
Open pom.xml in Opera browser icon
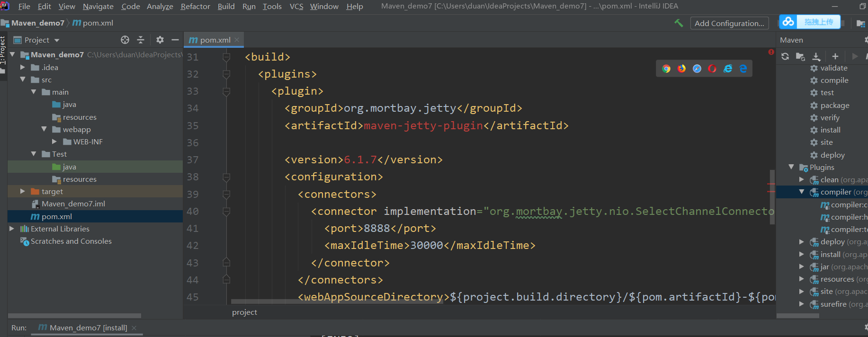712,69
